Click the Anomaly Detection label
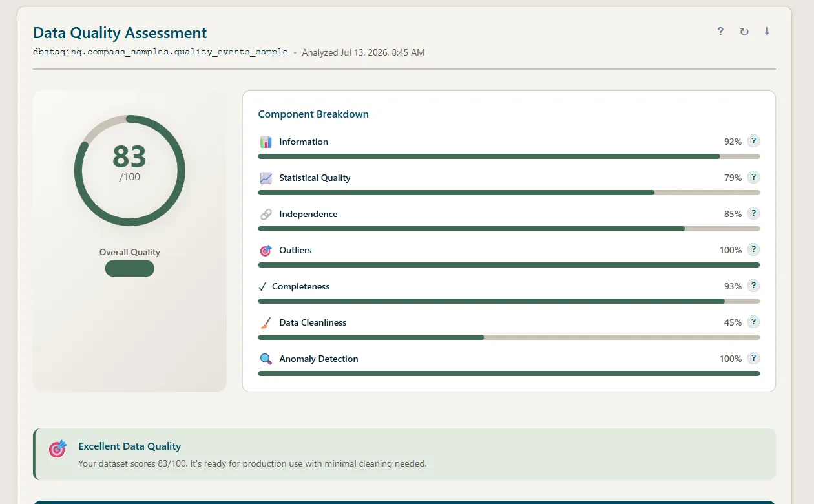 click(318, 359)
